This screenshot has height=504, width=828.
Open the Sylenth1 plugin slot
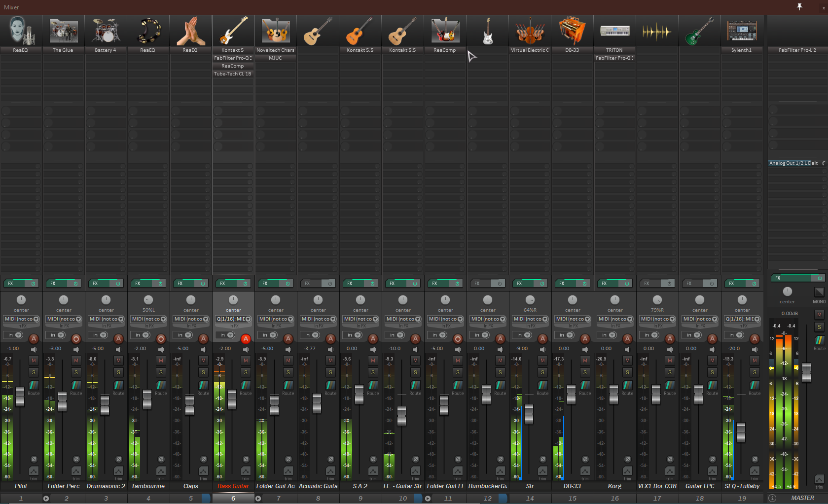coord(742,50)
